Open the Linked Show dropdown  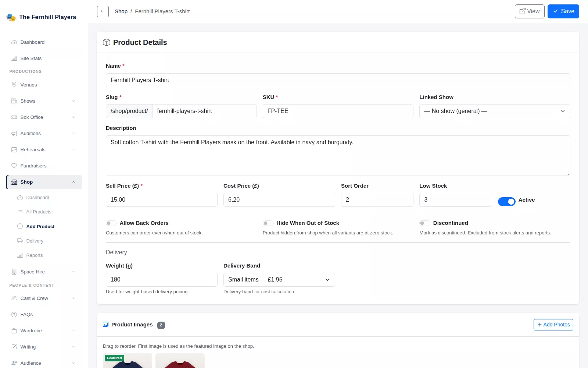click(495, 111)
